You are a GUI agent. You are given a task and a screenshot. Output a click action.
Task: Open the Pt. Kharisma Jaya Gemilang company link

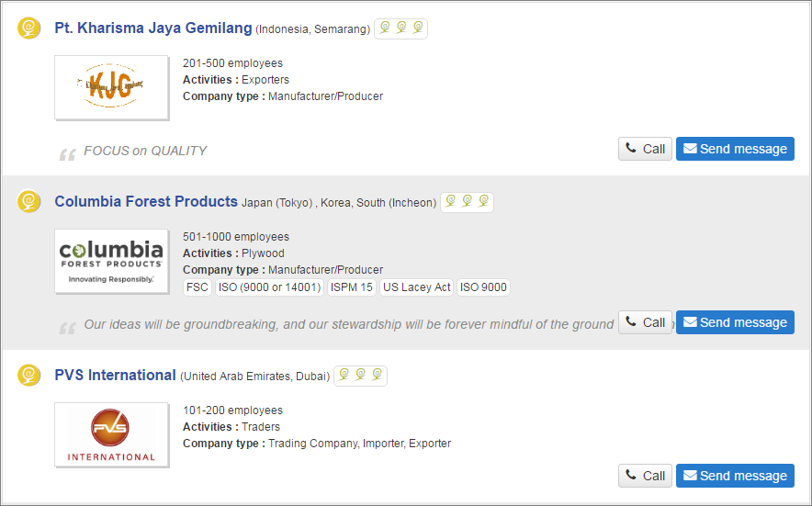pyautogui.click(x=153, y=28)
